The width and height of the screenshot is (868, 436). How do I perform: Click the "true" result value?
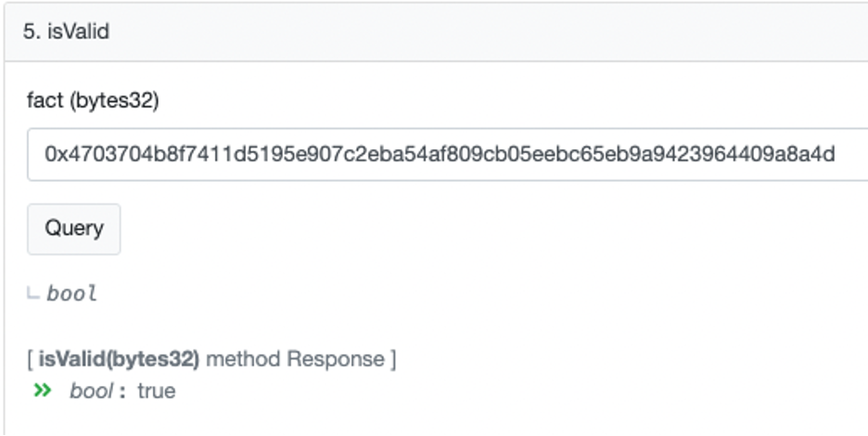tap(156, 391)
